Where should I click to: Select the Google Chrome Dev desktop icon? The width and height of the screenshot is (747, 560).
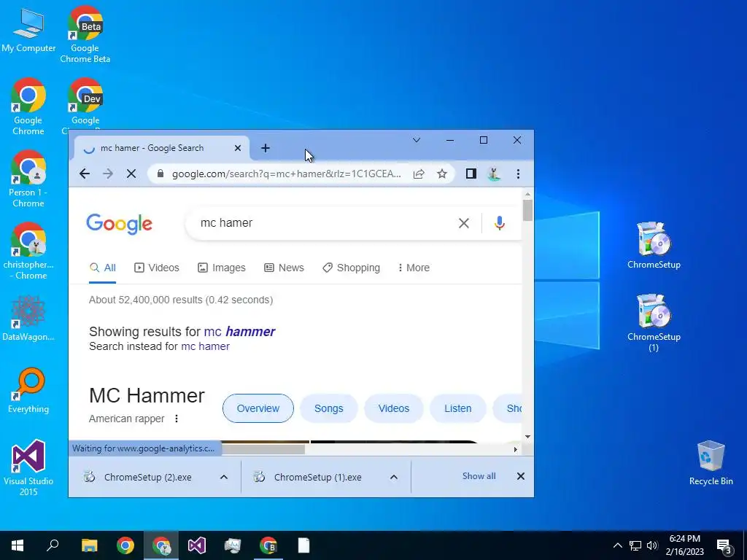point(85,102)
